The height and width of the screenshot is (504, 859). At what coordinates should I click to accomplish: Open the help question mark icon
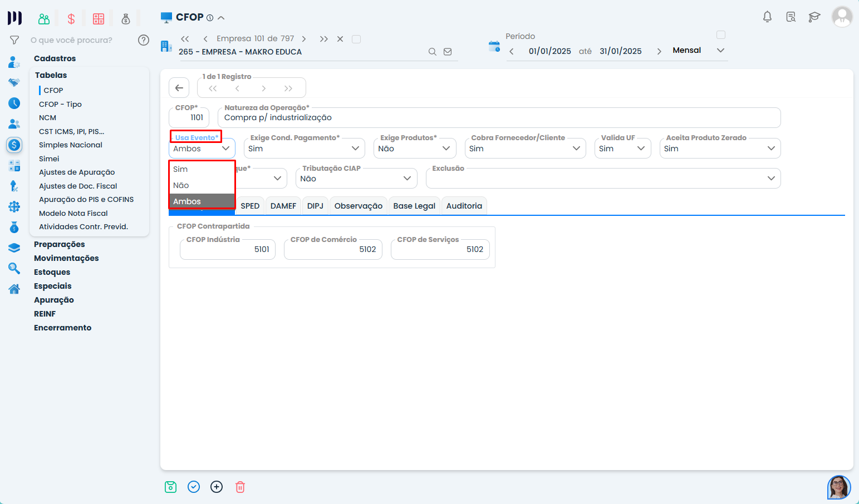click(144, 40)
